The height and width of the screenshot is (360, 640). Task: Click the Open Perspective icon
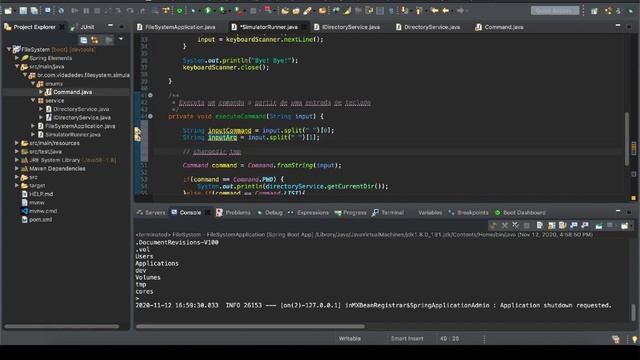[594, 11]
